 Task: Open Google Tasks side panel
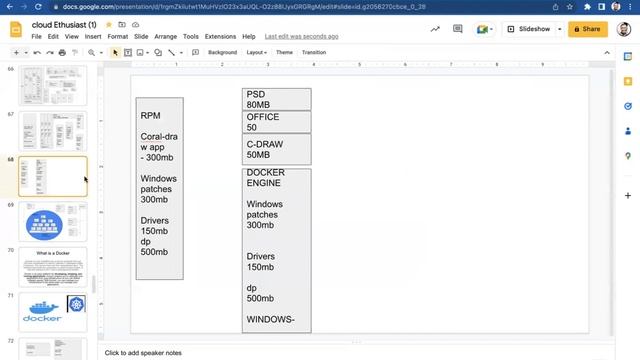[628, 107]
